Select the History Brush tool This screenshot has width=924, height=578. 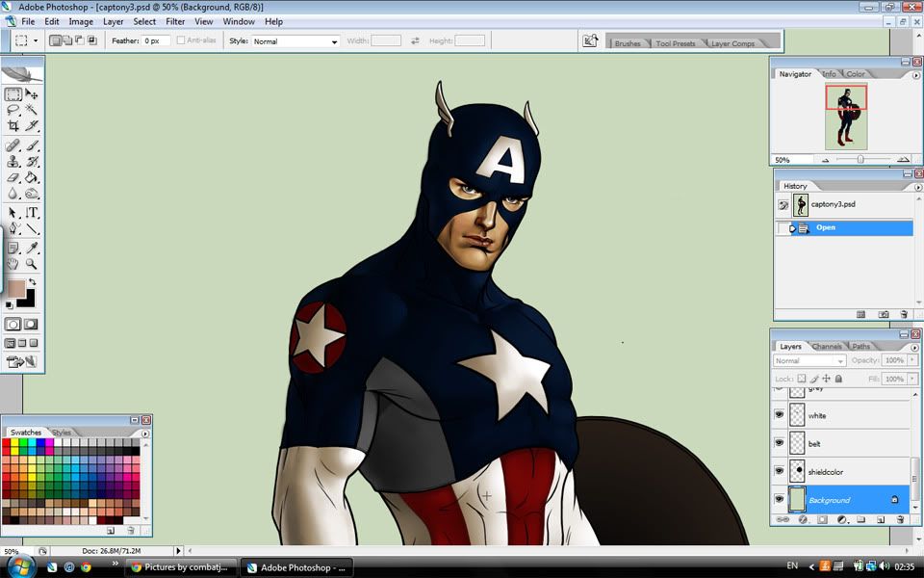pos(31,161)
